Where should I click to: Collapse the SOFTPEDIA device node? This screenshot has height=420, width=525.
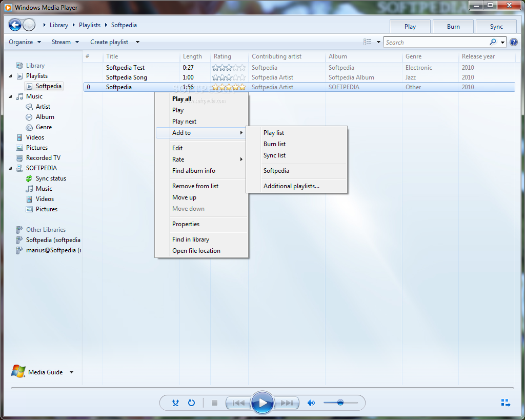click(x=10, y=169)
